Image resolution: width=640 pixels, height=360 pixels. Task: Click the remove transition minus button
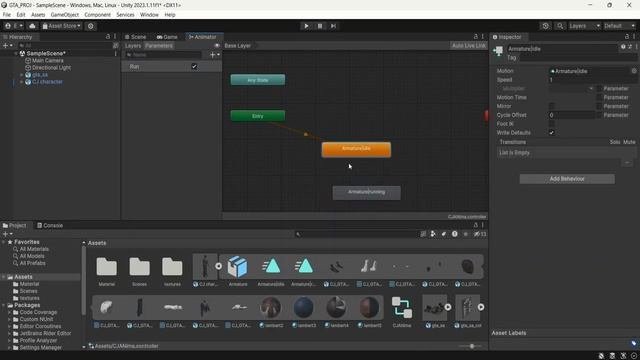click(627, 163)
